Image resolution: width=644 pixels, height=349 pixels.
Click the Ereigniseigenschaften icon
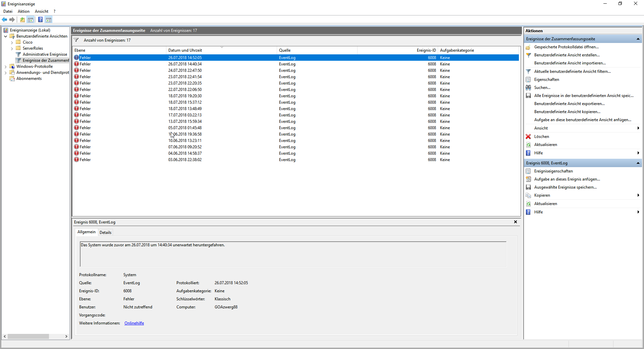(x=528, y=171)
